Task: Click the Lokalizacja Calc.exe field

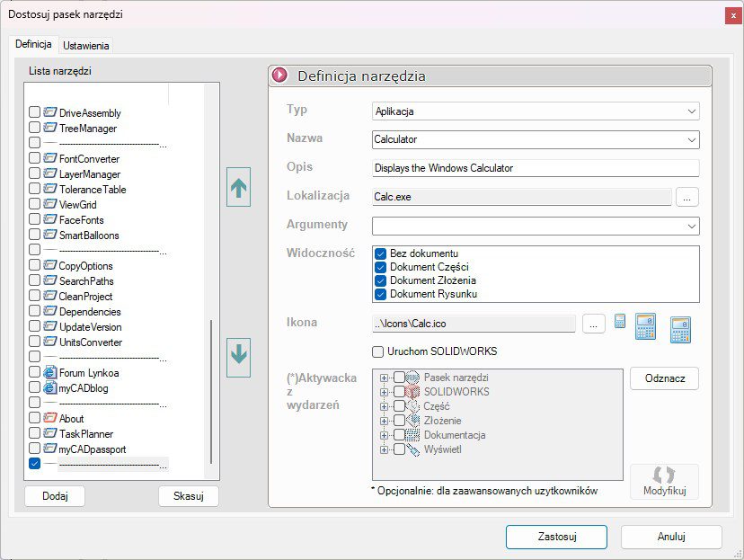Action: click(522, 197)
